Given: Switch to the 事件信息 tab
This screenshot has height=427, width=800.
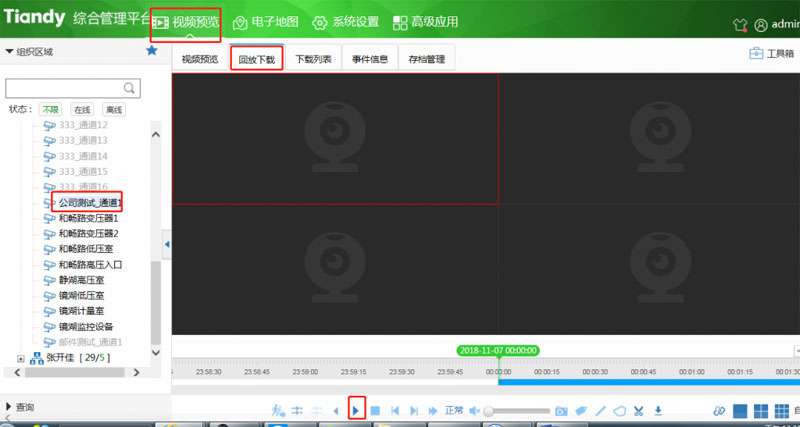Looking at the screenshot, I should pos(370,59).
